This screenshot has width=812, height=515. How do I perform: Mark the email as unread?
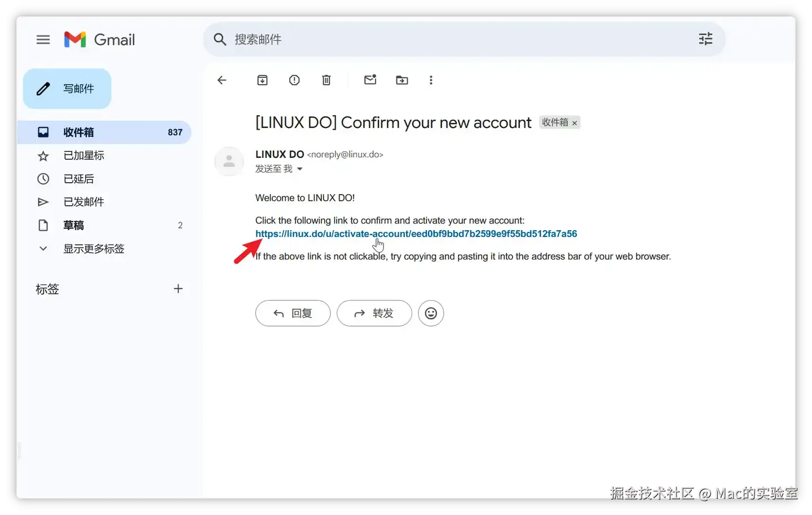[x=370, y=80]
